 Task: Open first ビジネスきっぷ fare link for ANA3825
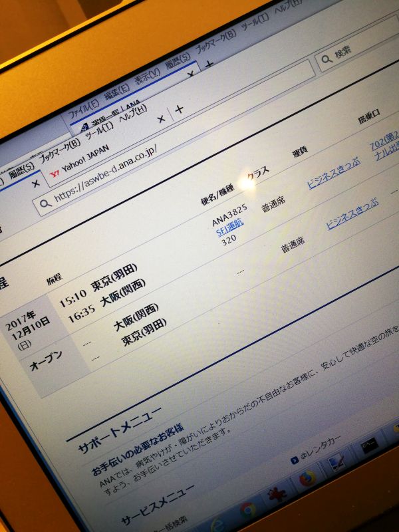tap(334, 174)
